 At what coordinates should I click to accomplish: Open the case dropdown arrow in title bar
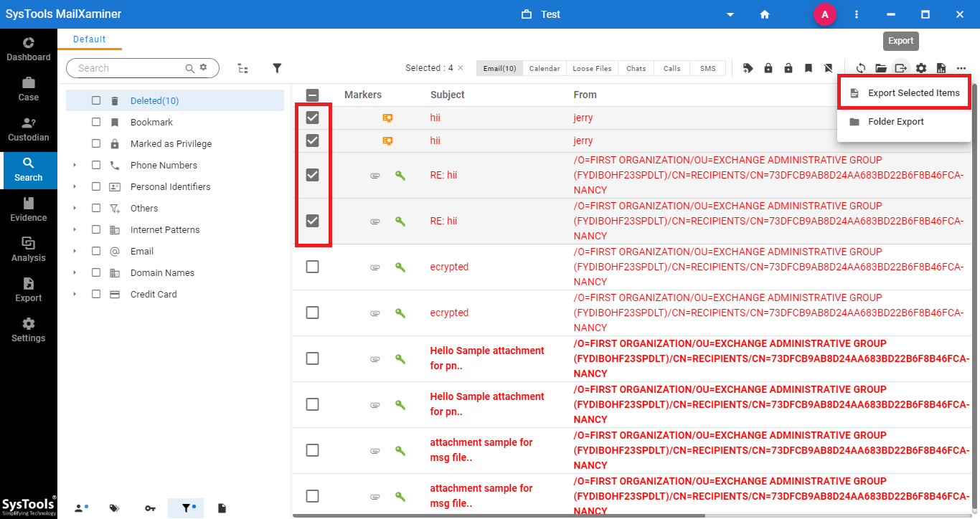[x=730, y=14]
